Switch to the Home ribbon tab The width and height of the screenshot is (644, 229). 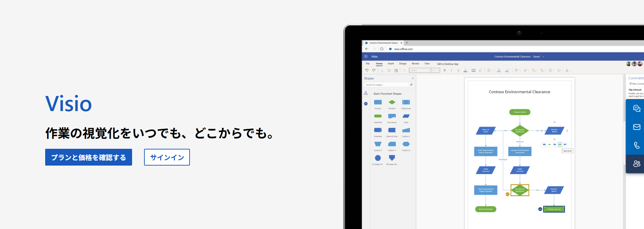[x=379, y=63]
